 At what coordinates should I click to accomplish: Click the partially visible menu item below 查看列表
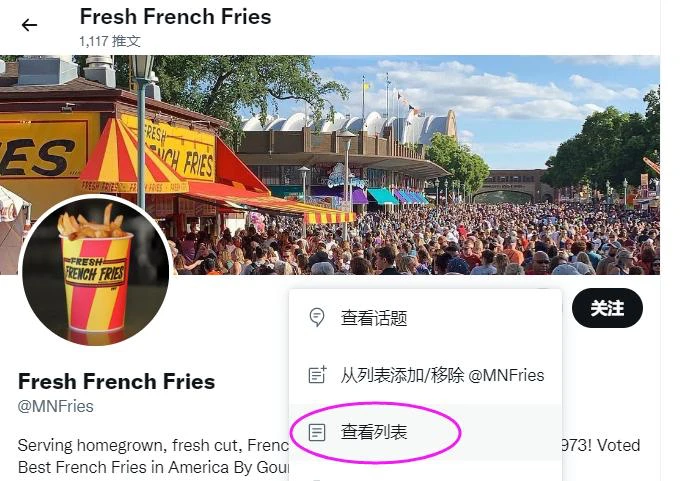425,471
